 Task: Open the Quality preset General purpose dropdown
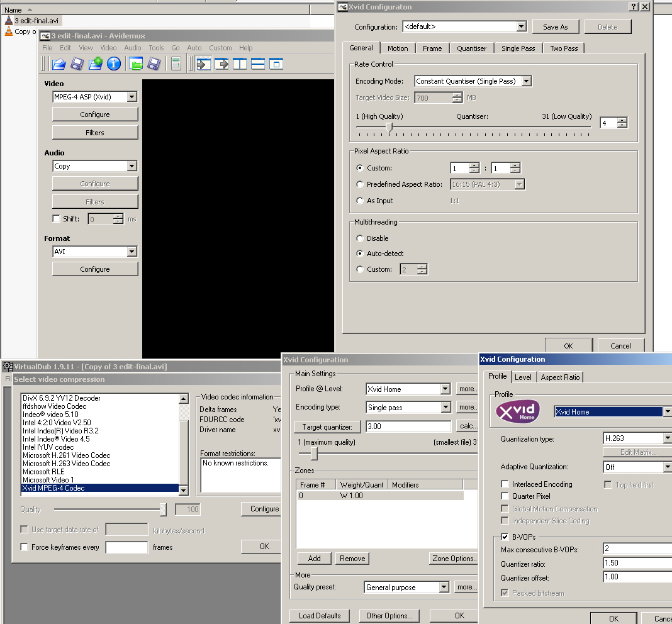pos(406,587)
